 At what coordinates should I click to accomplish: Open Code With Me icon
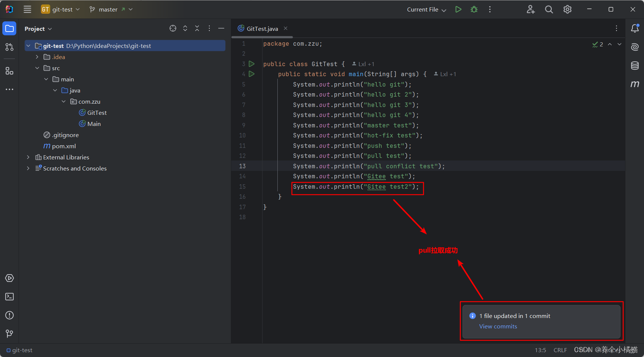pyautogui.click(x=531, y=9)
